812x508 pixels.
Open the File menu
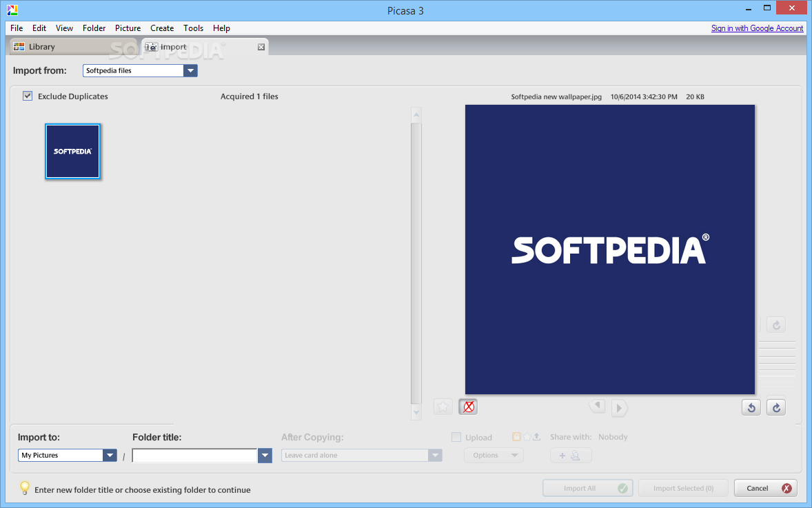pos(17,28)
